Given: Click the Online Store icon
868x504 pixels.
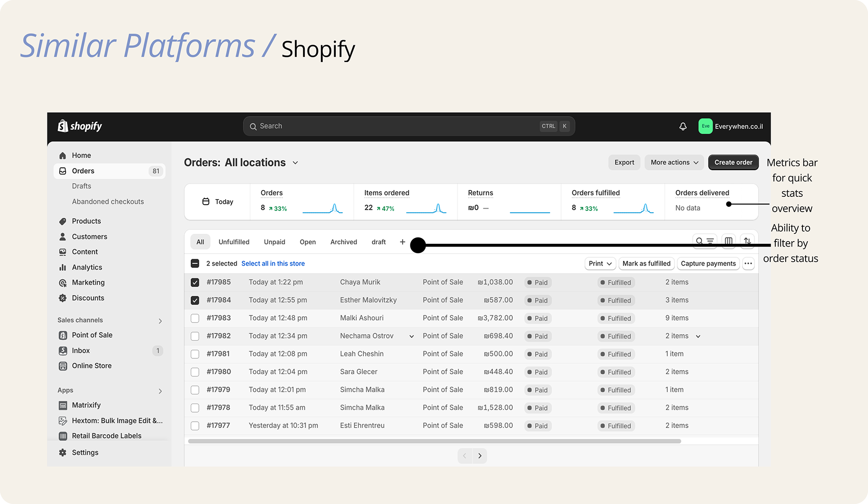Looking at the screenshot, I should point(63,366).
